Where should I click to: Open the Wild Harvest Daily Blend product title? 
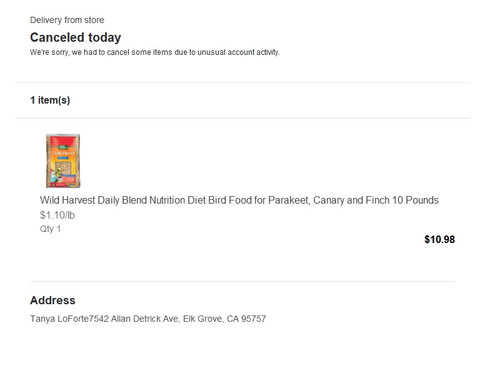pos(239,200)
